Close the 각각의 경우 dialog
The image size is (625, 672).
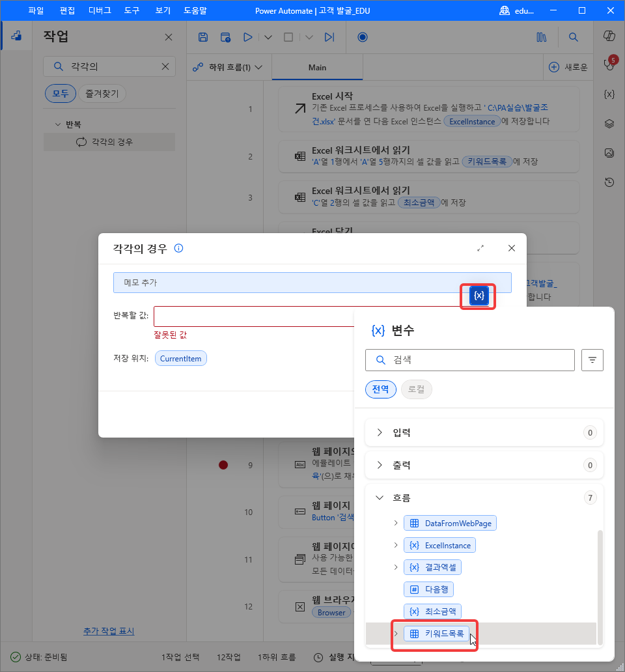512,248
